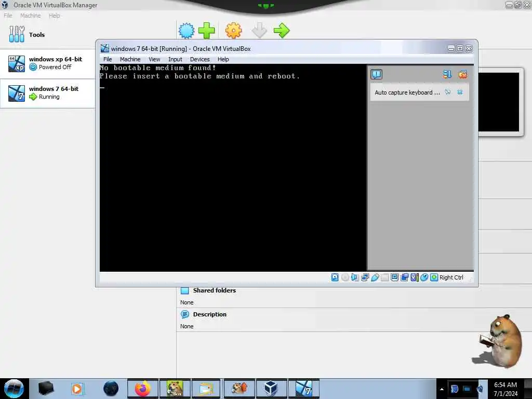Open the Manager window's File menu
Viewport: 532px width, 399px height.
[x=8, y=15]
